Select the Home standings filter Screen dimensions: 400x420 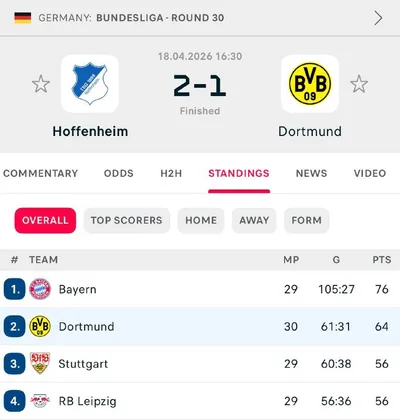(x=201, y=220)
